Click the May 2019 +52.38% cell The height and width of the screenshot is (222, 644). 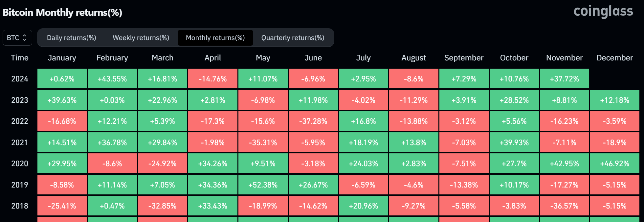click(x=263, y=185)
